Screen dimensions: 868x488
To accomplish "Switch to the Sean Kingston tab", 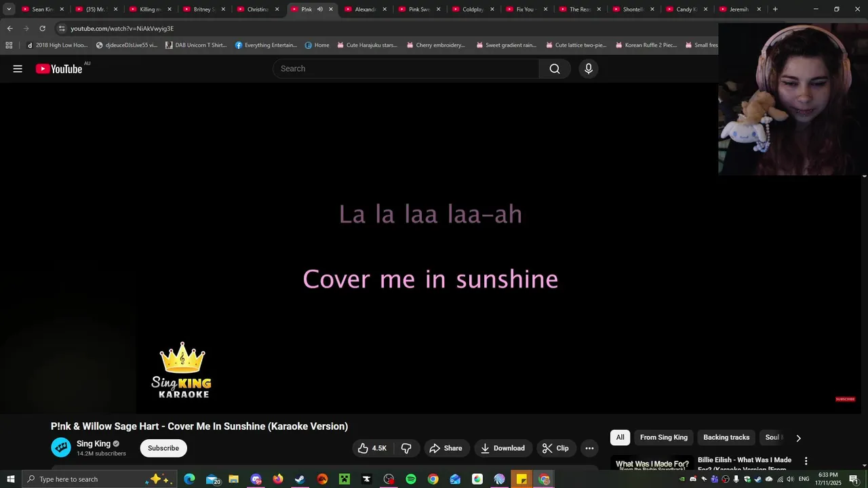I will [42, 9].
